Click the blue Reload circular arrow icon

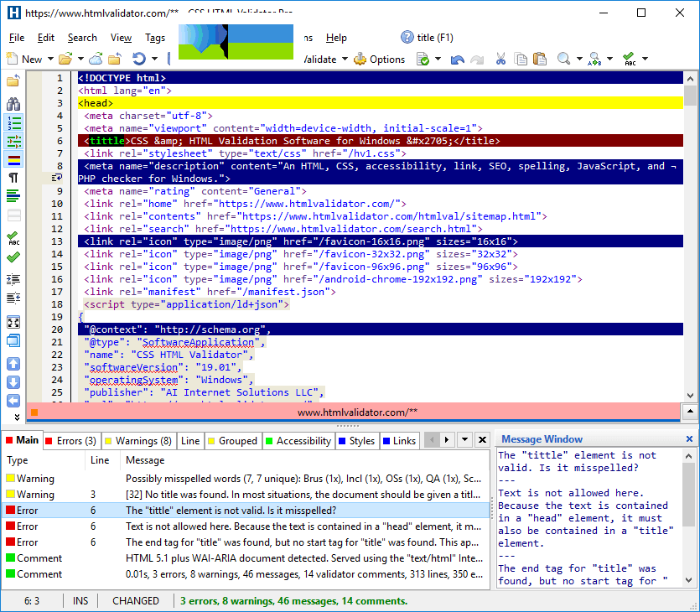(x=139, y=59)
